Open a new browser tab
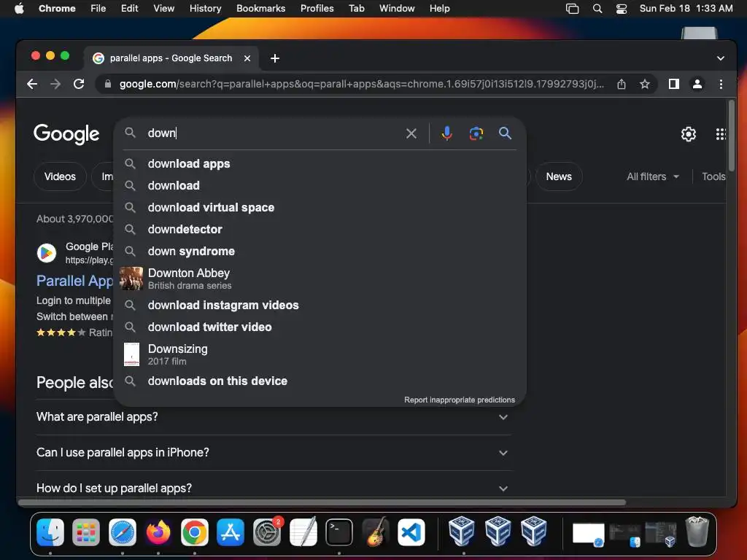The image size is (747, 560). pos(275,58)
